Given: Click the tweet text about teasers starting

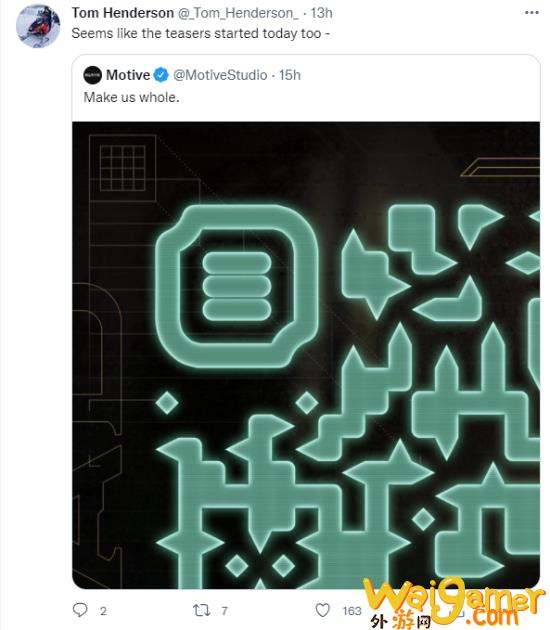Looking at the screenshot, I should click(201, 33).
